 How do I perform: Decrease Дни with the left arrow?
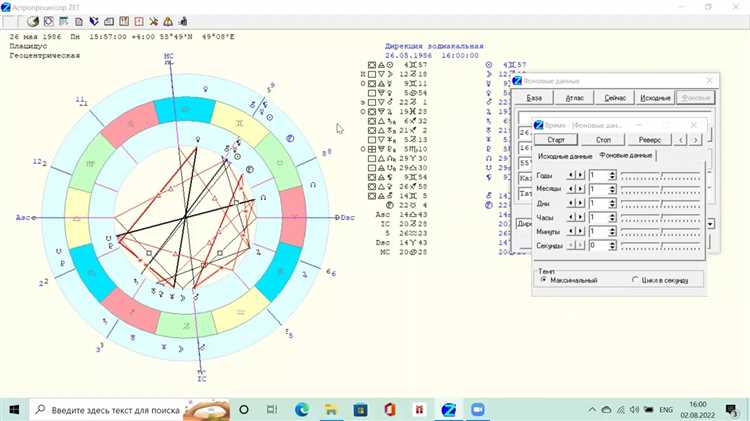click(570, 203)
